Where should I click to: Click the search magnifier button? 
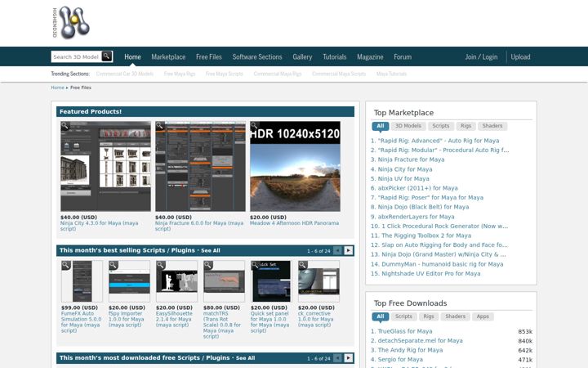(107, 56)
